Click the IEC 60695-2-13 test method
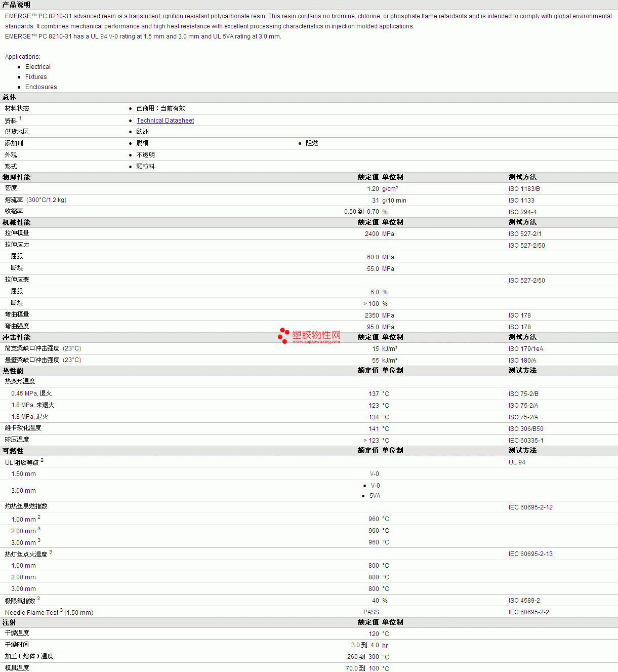 pyautogui.click(x=530, y=554)
